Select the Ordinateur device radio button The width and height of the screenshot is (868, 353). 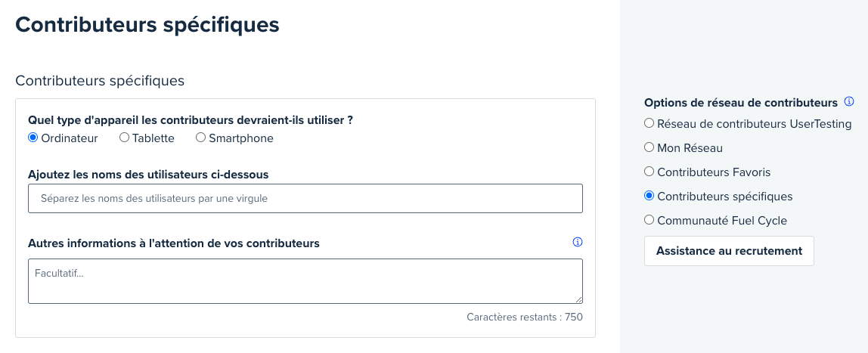33,138
